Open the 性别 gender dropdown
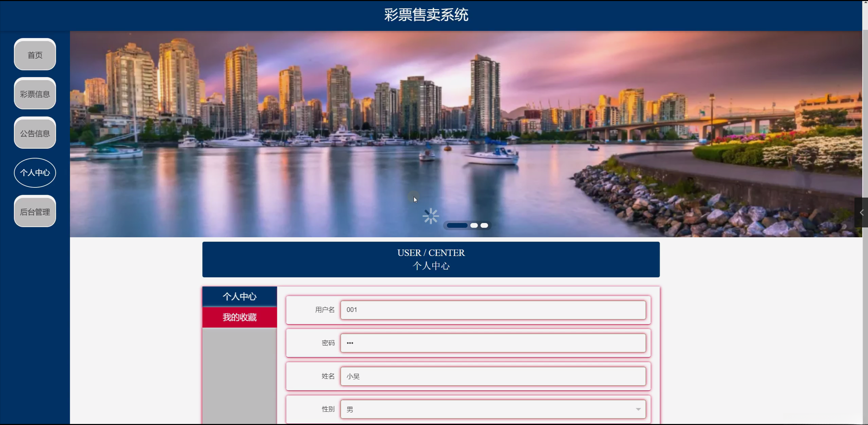The image size is (868, 425). tap(493, 409)
